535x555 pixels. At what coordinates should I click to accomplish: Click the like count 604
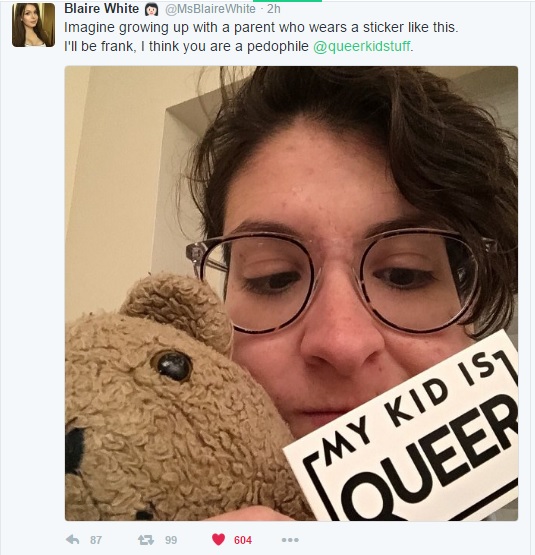click(x=243, y=540)
